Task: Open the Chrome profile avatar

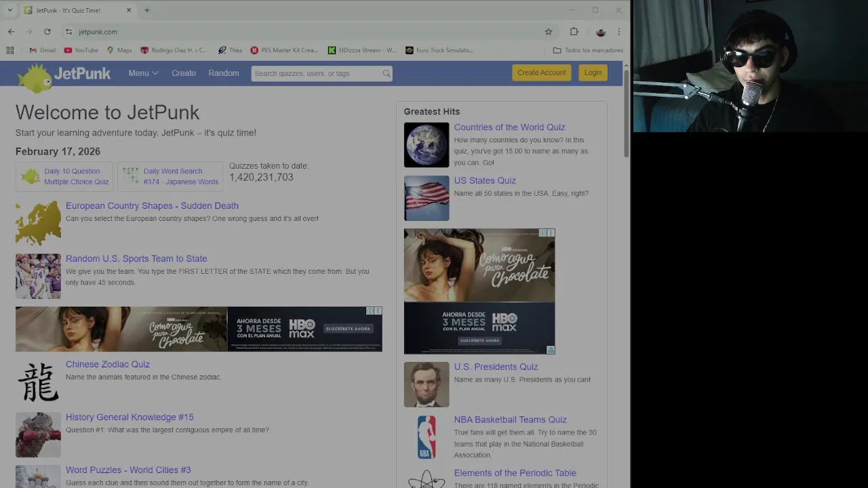Action: (x=600, y=32)
